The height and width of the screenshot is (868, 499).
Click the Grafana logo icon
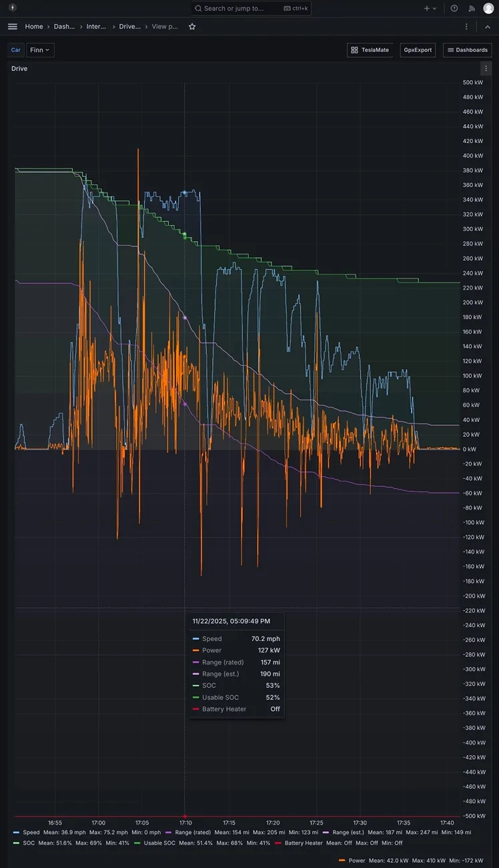click(12, 8)
